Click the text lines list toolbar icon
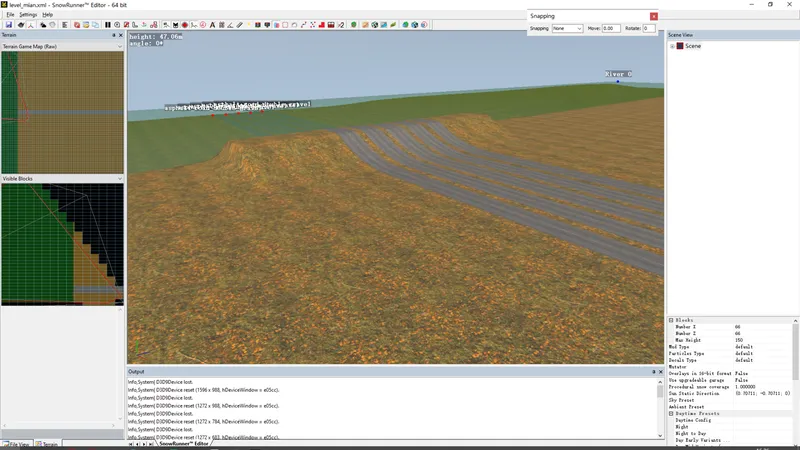Viewport: 800px width, 450px height. (65, 24)
